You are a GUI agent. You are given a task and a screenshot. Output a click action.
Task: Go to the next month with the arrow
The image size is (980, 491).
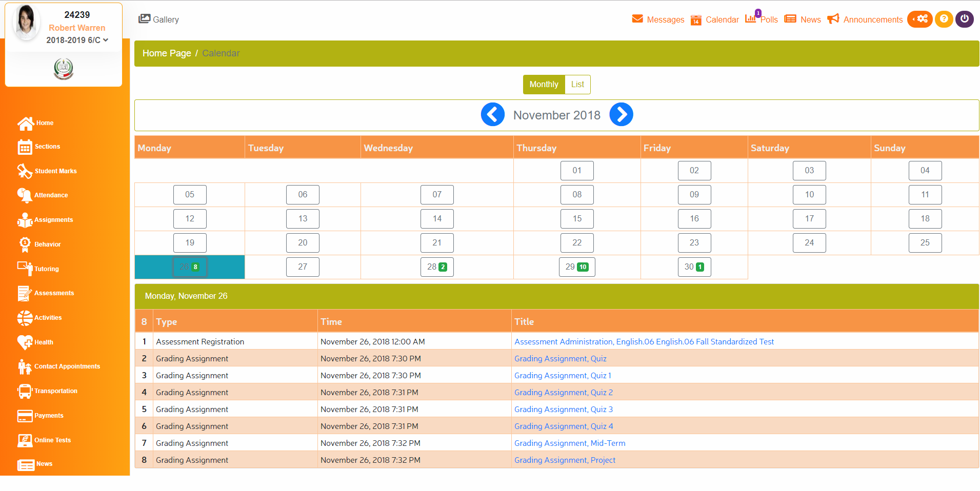click(x=621, y=114)
